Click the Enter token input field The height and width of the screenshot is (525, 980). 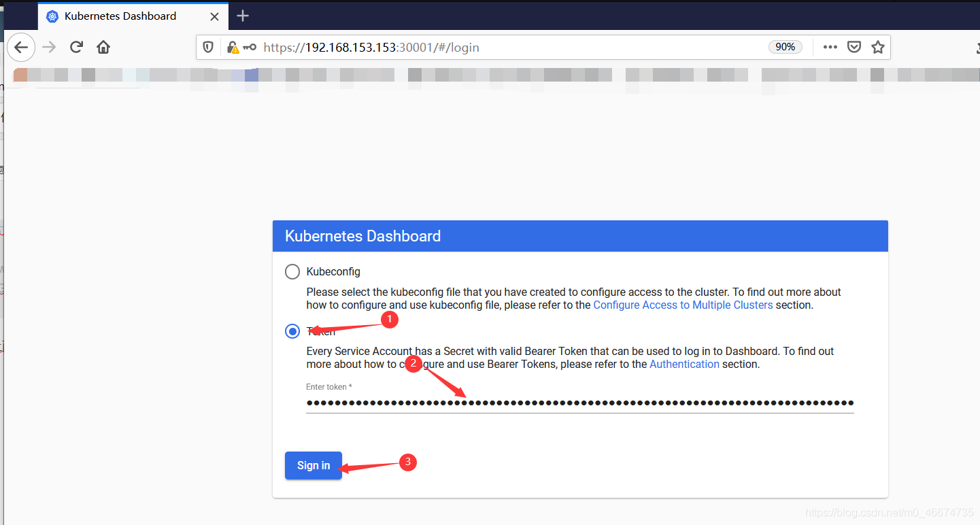(580, 403)
